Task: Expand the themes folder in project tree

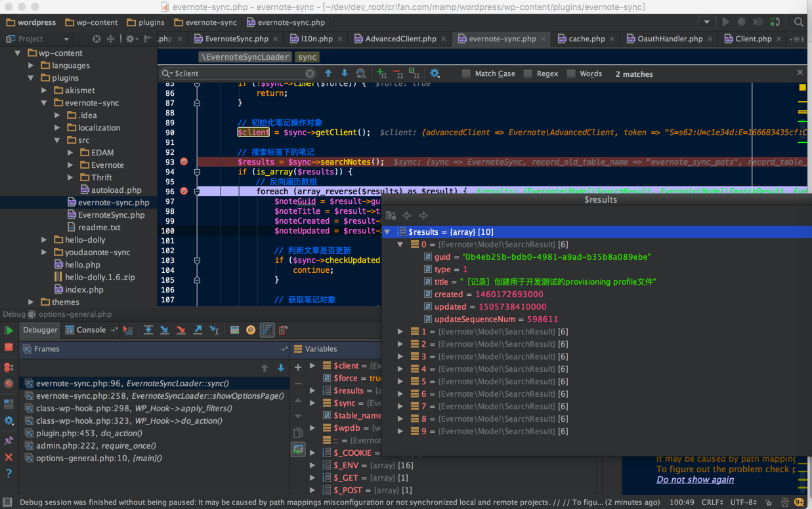Action: (31, 302)
